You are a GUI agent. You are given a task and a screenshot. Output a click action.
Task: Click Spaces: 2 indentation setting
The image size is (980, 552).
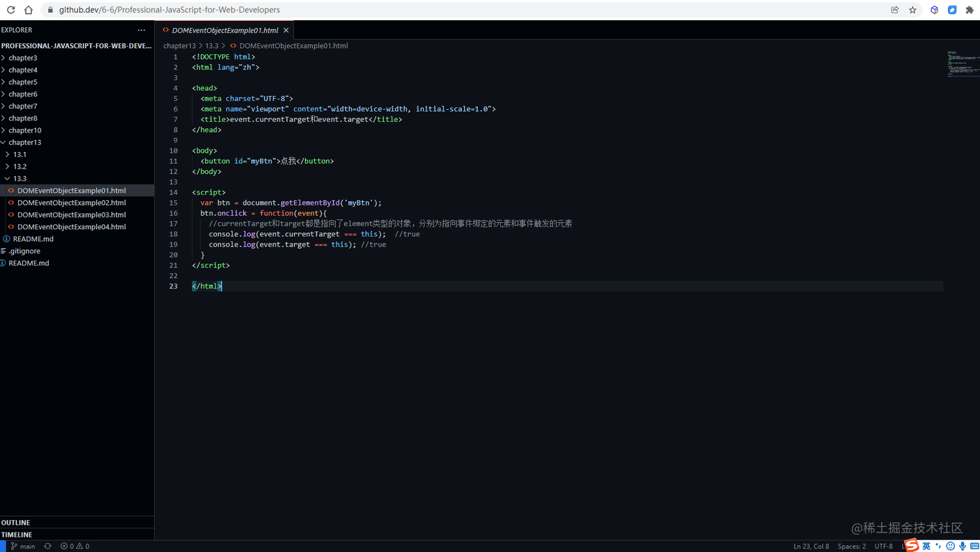[x=851, y=546]
